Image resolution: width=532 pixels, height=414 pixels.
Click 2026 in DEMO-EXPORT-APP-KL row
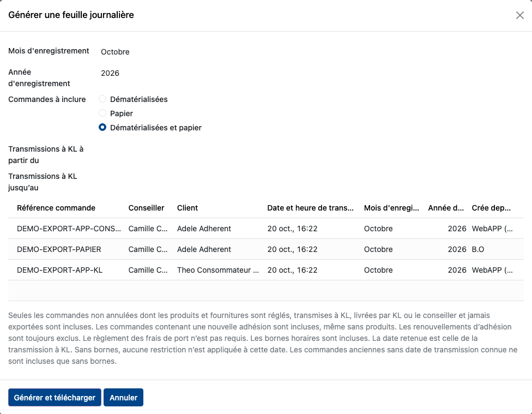pos(457,270)
